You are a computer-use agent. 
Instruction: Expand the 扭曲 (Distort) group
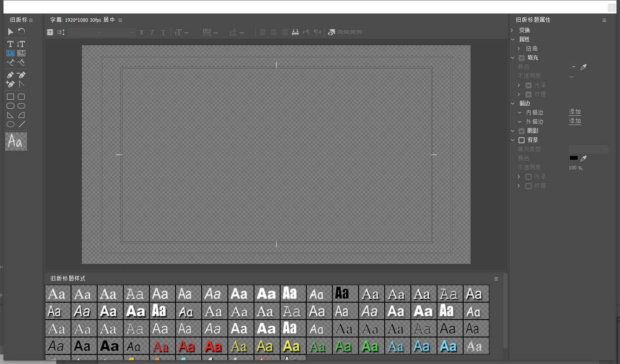point(519,48)
